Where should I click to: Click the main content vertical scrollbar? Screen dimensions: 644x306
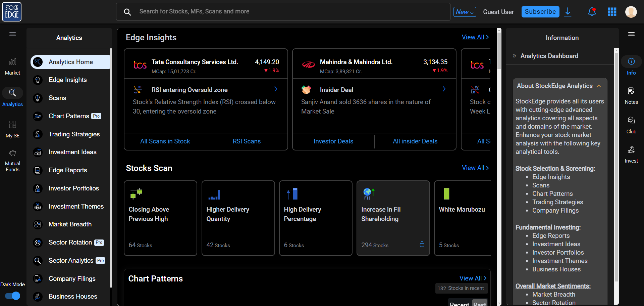(499, 50)
